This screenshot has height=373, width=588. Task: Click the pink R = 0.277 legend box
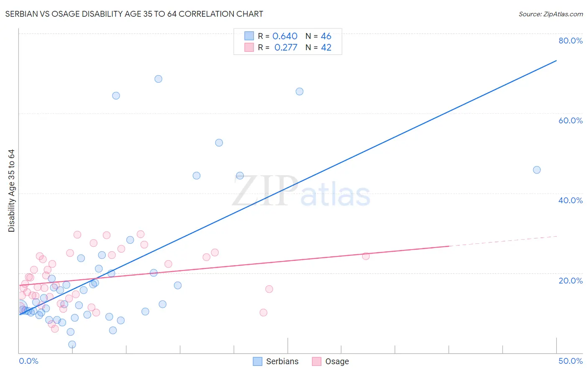click(249, 47)
